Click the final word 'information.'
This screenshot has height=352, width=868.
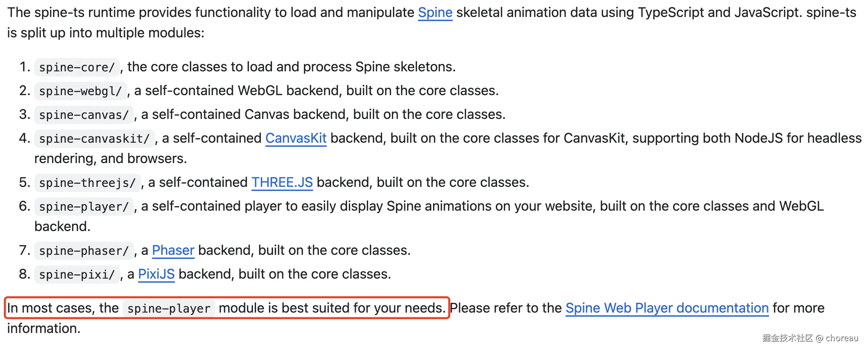[44, 329]
